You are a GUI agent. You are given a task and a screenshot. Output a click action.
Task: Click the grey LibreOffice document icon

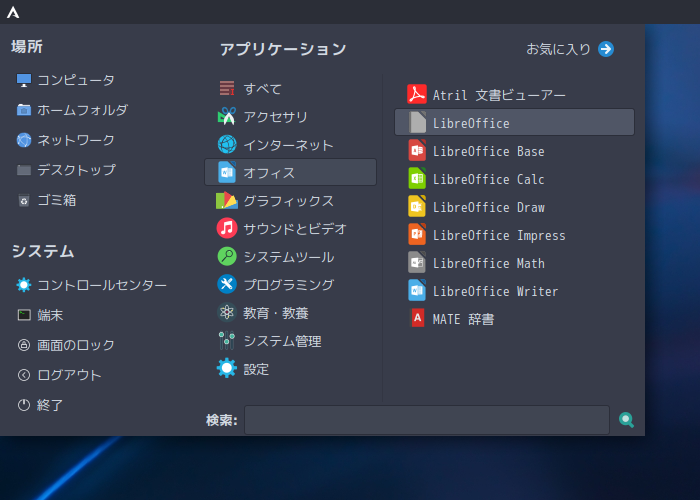tap(417, 122)
